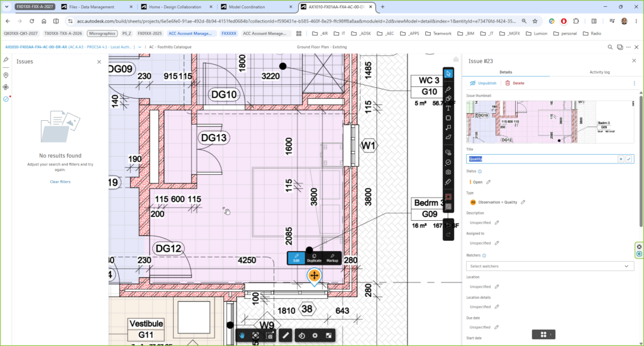Open the viewer header more options ellipsis
The image size is (644, 346).
[628, 47]
